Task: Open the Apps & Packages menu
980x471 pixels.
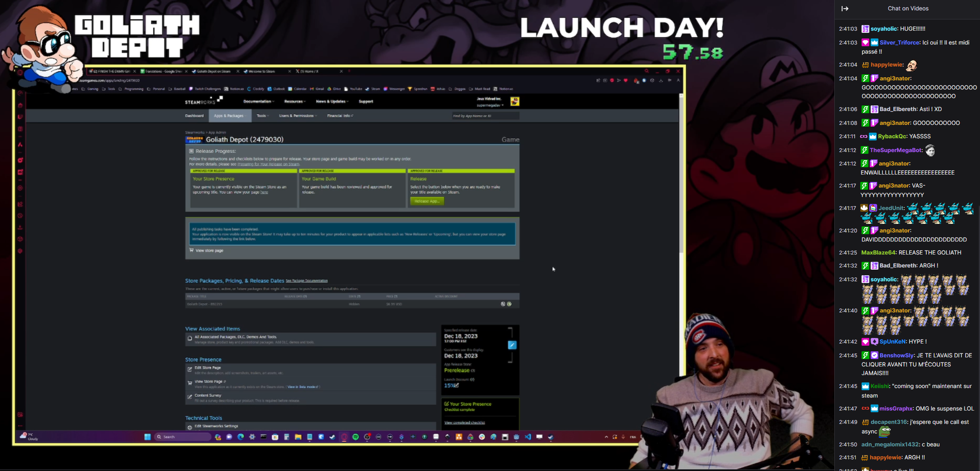Action: click(x=230, y=116)
